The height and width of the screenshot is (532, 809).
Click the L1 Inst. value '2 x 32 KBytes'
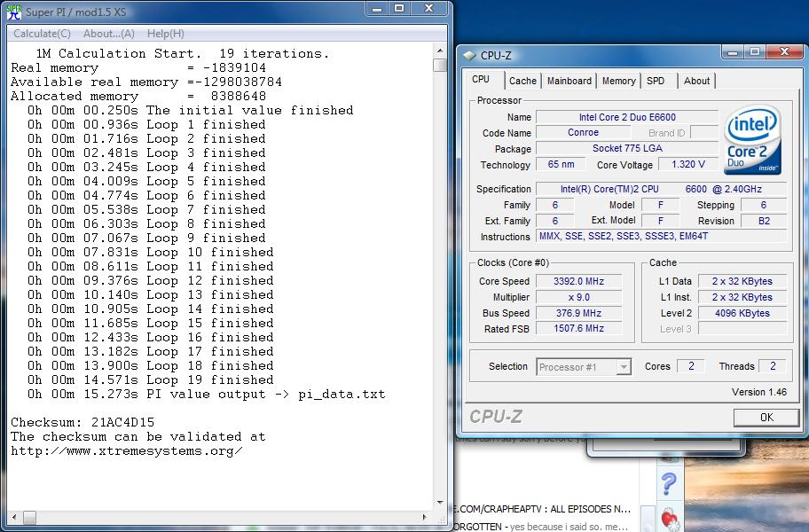(x=742, y=297)
